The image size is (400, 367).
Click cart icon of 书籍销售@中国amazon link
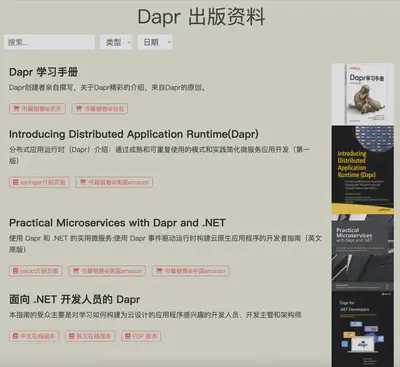point(159,271)
